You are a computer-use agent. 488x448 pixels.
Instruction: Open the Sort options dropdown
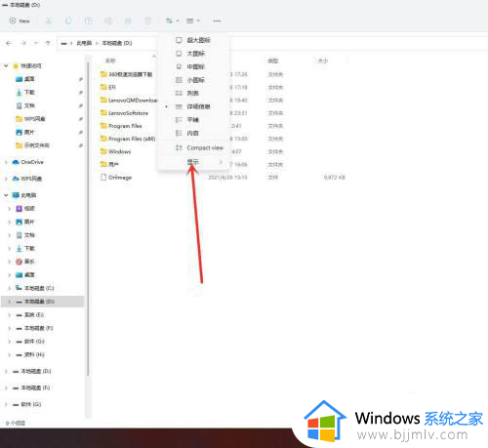pyautogui.click(x=172, y=20)
